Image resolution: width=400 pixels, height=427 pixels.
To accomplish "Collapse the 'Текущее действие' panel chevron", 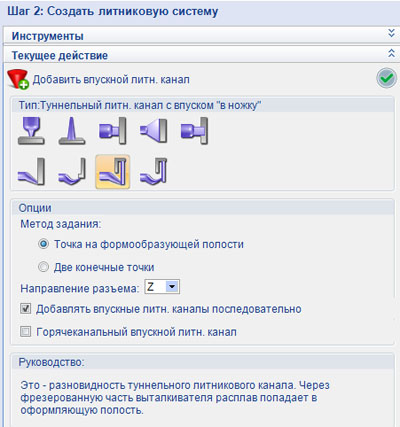I will tap(391, 53).
